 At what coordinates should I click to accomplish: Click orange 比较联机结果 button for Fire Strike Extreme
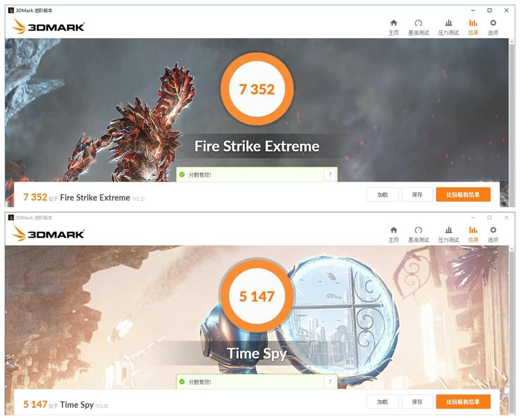tap(463, 194)
